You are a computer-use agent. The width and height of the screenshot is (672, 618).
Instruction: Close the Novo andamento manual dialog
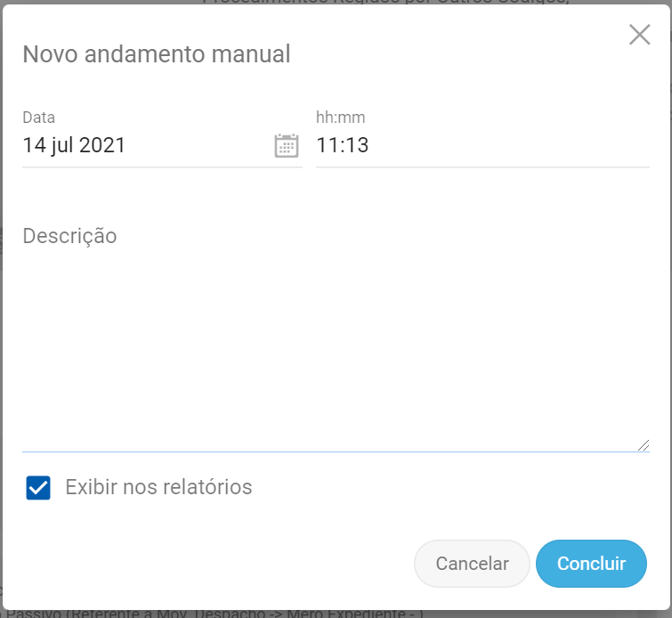tap(639, 35)
